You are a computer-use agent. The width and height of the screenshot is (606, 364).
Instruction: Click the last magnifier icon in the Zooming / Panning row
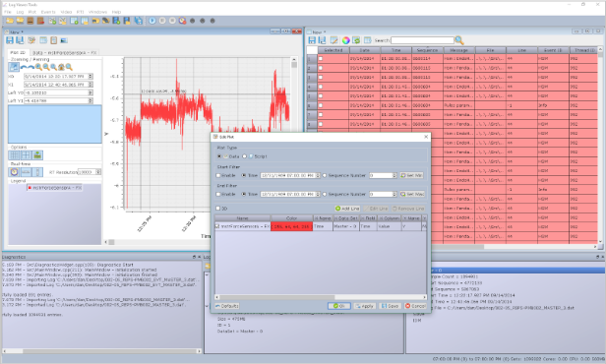pyautogui.click(x=69, y=67)
